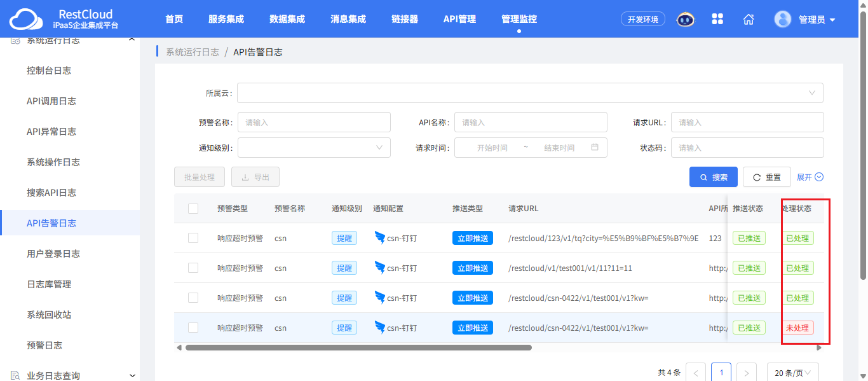Click the 重置 reset button
The height and width of the screenshot is (381, 868).
tap(767, 177)
